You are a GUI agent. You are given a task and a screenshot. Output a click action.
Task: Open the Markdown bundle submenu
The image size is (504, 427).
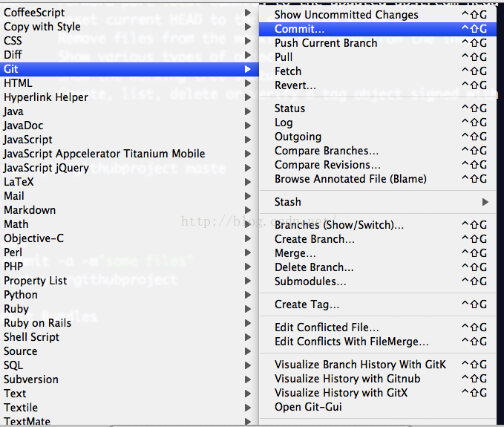click(x=129, y=210)
